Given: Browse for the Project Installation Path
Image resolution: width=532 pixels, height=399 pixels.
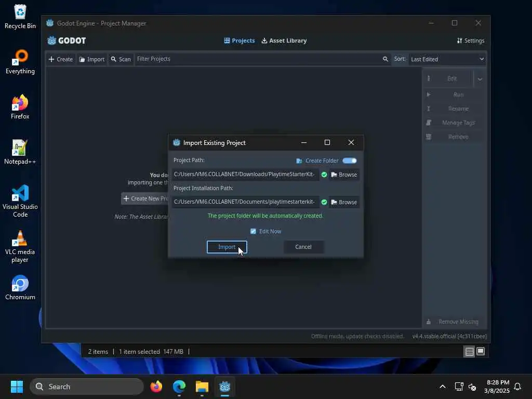Looking at the screenshot, I should tap(344, 202).
